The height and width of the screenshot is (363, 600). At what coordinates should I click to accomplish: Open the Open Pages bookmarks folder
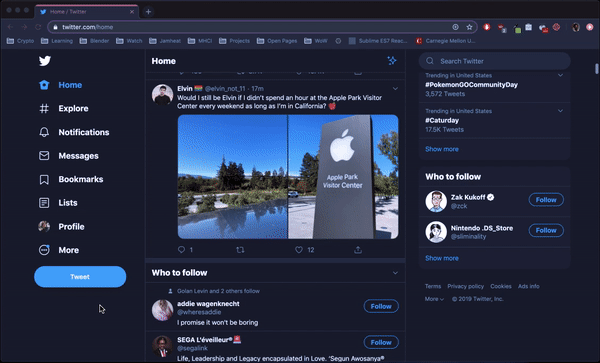(277, 41)
